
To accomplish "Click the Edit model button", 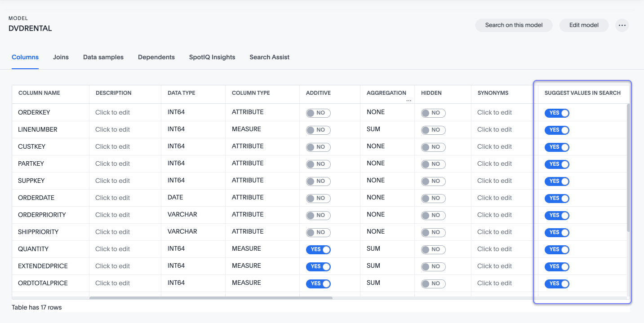I will pyautogui.click(x=584, y=25).
